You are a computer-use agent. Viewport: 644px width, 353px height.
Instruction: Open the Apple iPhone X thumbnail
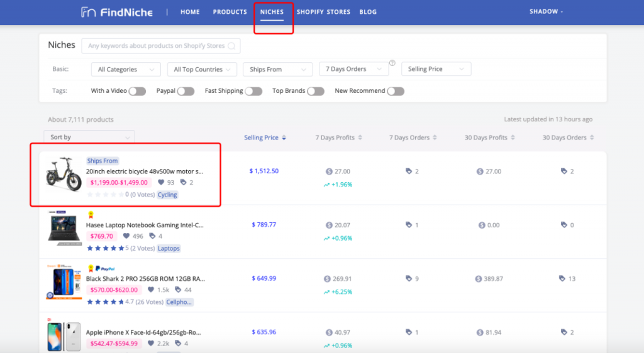pos(64,336)
